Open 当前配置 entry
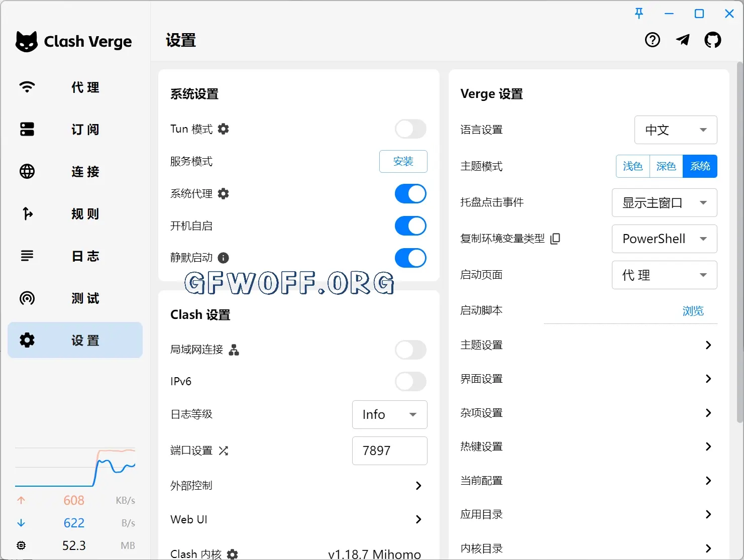 [588, 481]
